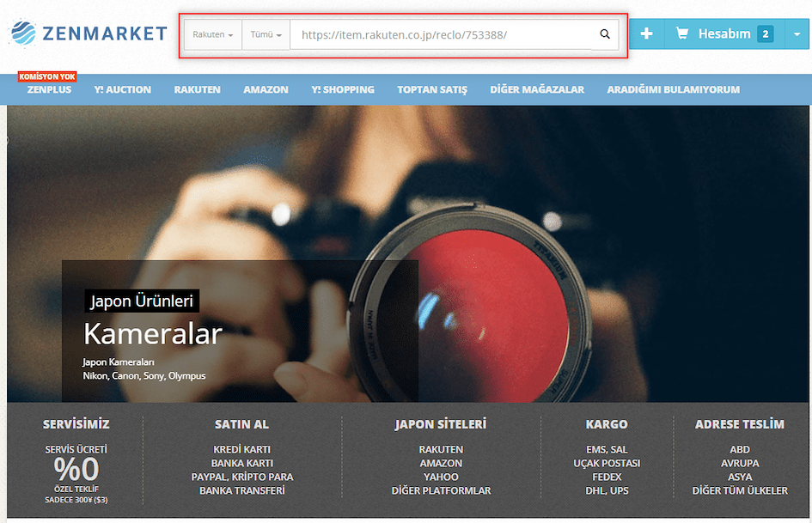Click the KREDİ KARTI text
812x523 pixels.
[241, 449]
